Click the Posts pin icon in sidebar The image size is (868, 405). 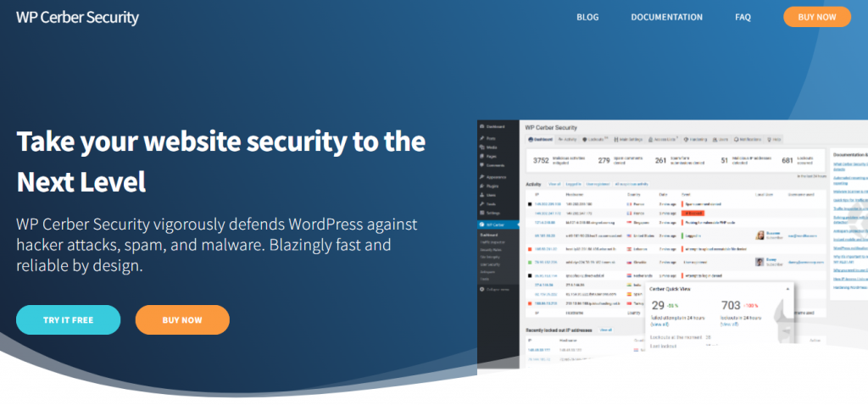482,137
